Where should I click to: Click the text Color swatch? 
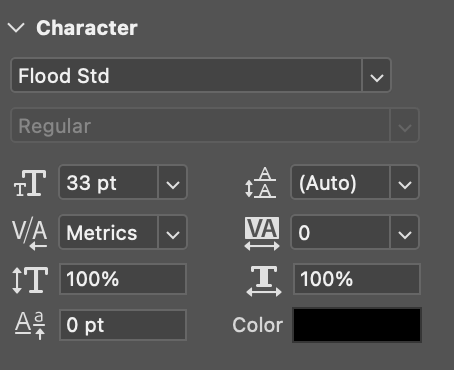coord(357,325)
